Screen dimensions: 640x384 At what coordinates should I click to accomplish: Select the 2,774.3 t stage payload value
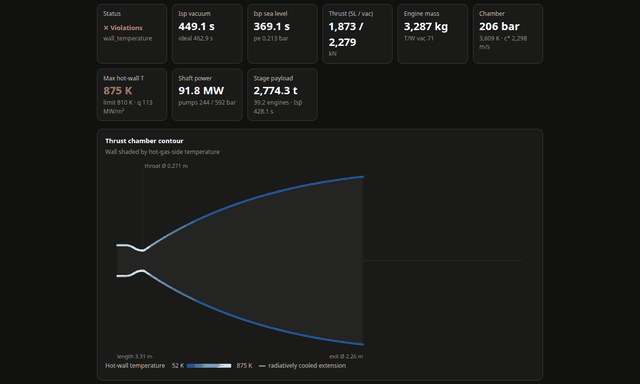[x=276, y=91]
